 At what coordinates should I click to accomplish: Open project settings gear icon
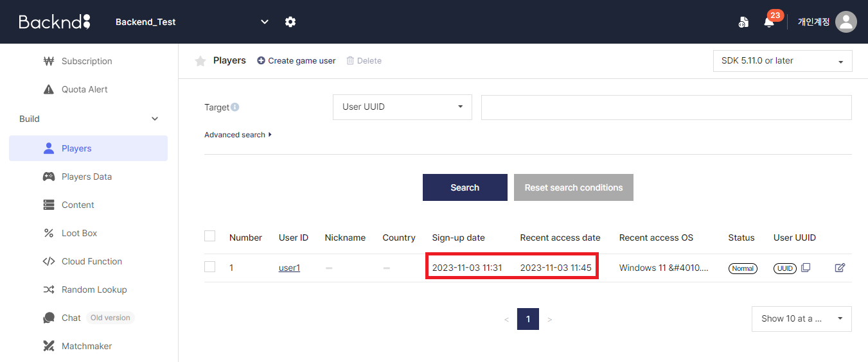tap(290, 22)
